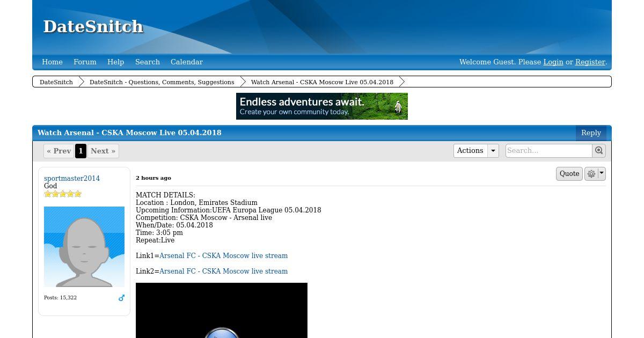Viewport: 644px width, 338px height.
Task: Click the Actions button
Action: (470, 151)
